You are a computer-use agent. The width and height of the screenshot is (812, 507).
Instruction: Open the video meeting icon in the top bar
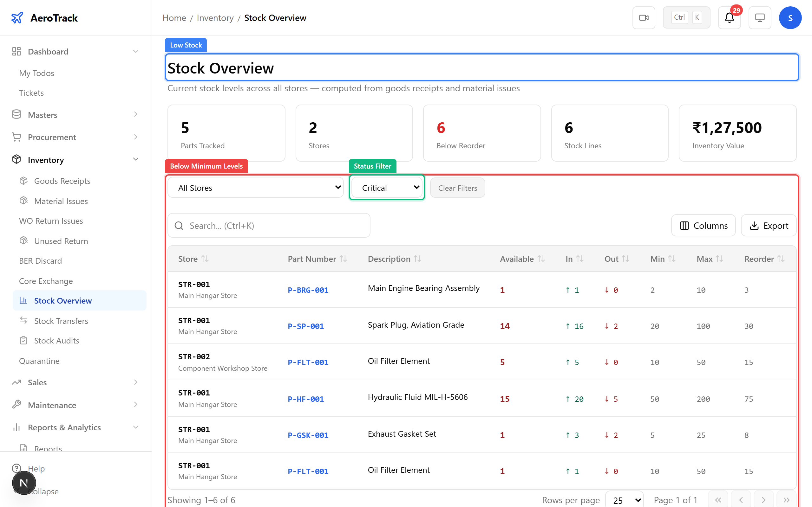coord(644,17)
